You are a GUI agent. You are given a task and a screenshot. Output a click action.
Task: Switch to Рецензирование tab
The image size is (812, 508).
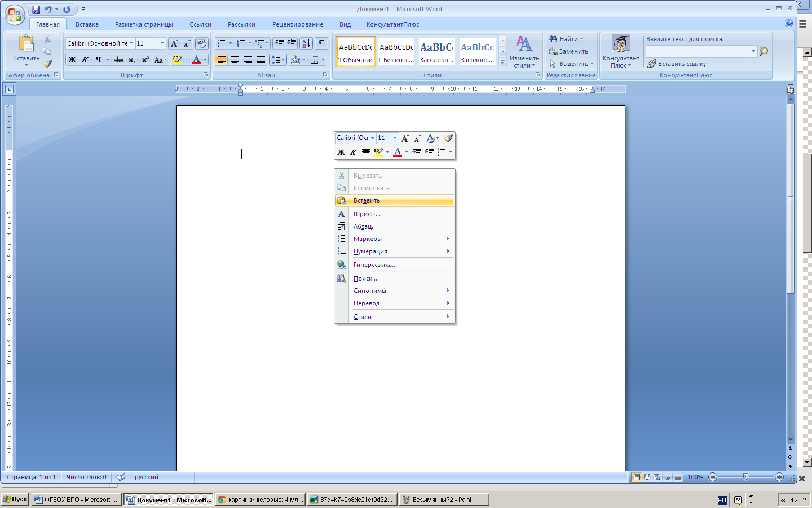[298, 24]
